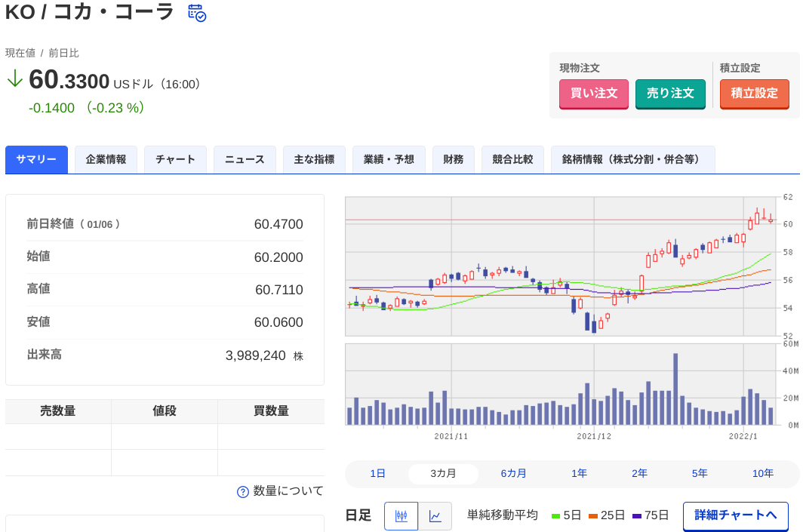803x532 pixels.
Task: Switch to the 企業情報 tab
Action: pos(106,159)
